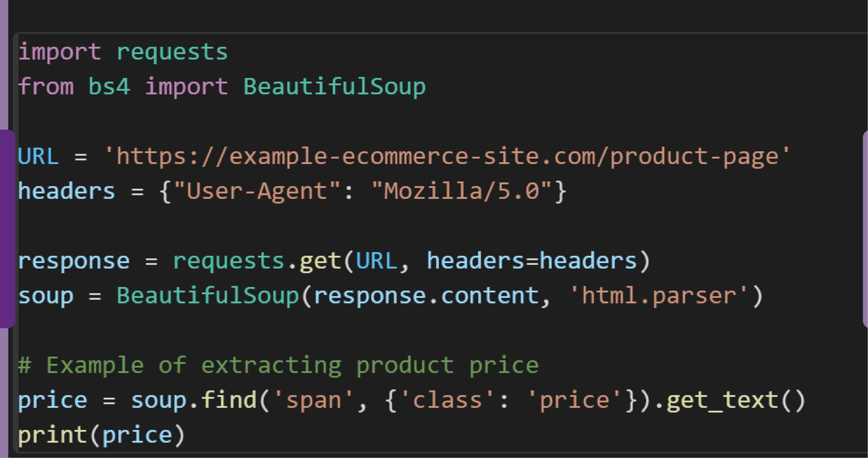Viewport: 868px width, 458px height.
Task: Click the example-ecommerce-site URL string
Action: click(447, 156)
